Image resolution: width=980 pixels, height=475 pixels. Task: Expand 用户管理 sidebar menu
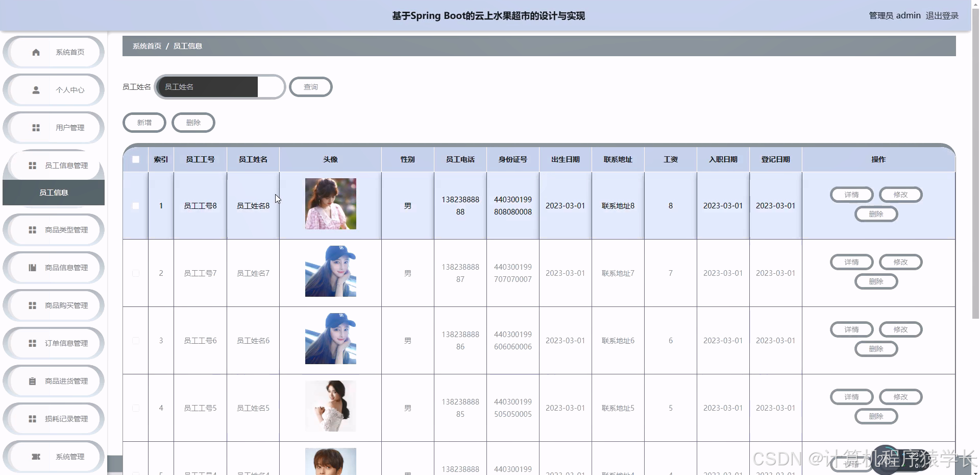[x=54, y=128]
